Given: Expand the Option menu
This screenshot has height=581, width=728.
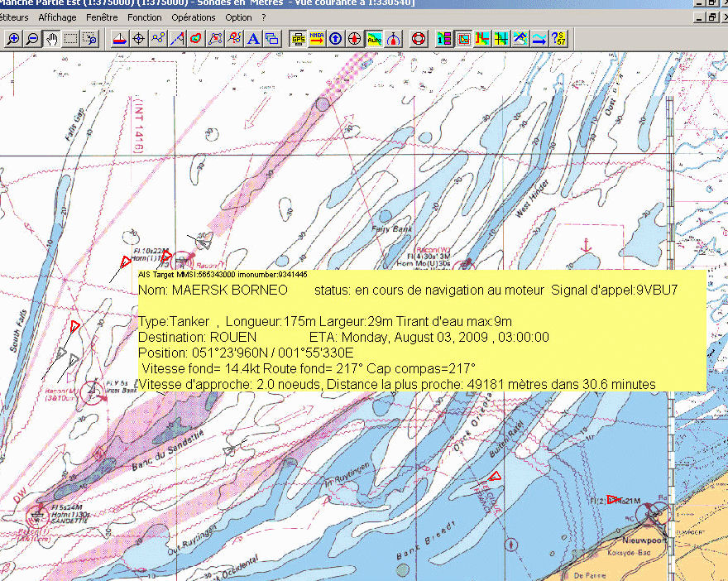Looking at the screenshot, I should coord(238,17).
